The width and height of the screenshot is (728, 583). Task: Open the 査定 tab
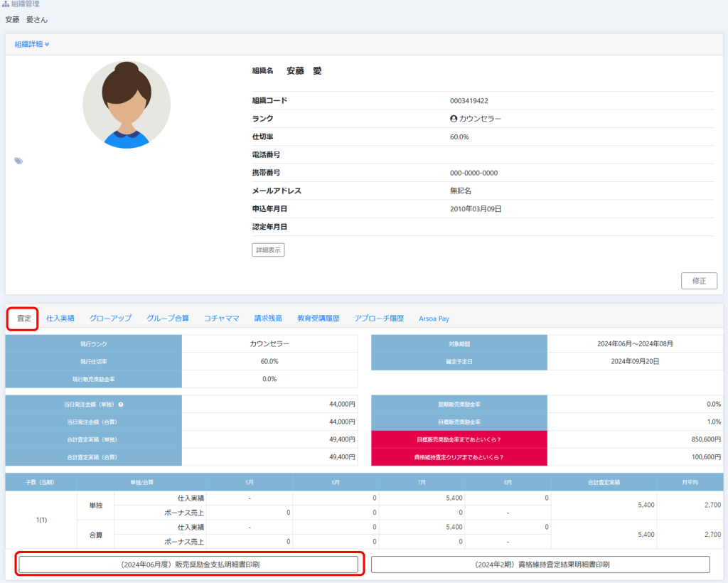[23, 319]
